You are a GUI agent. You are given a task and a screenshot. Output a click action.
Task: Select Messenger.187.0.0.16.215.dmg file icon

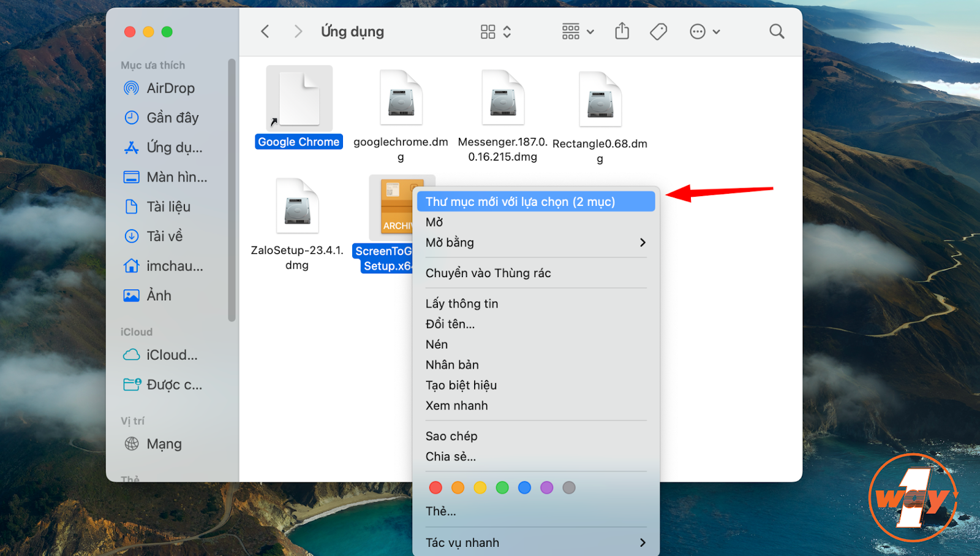click(503, 97)
